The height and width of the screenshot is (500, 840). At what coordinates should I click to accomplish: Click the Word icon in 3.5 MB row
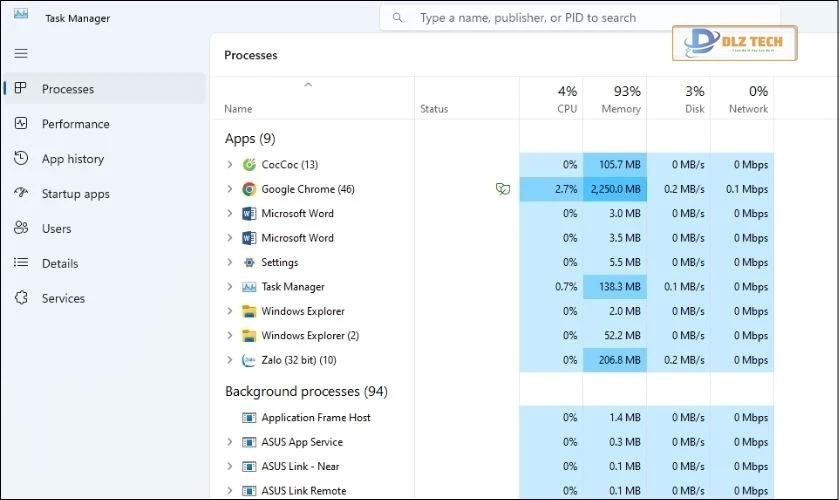coord(249,238)
